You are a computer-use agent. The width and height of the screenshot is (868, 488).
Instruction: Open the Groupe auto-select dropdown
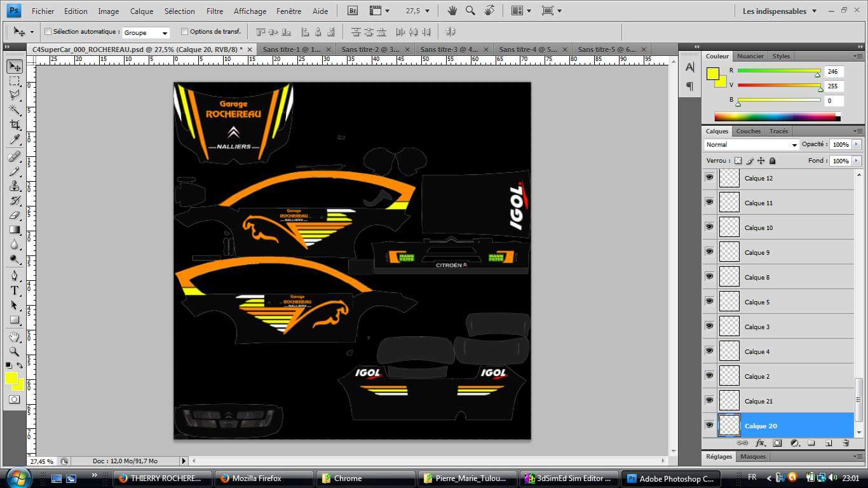click(x=146, y=32)
